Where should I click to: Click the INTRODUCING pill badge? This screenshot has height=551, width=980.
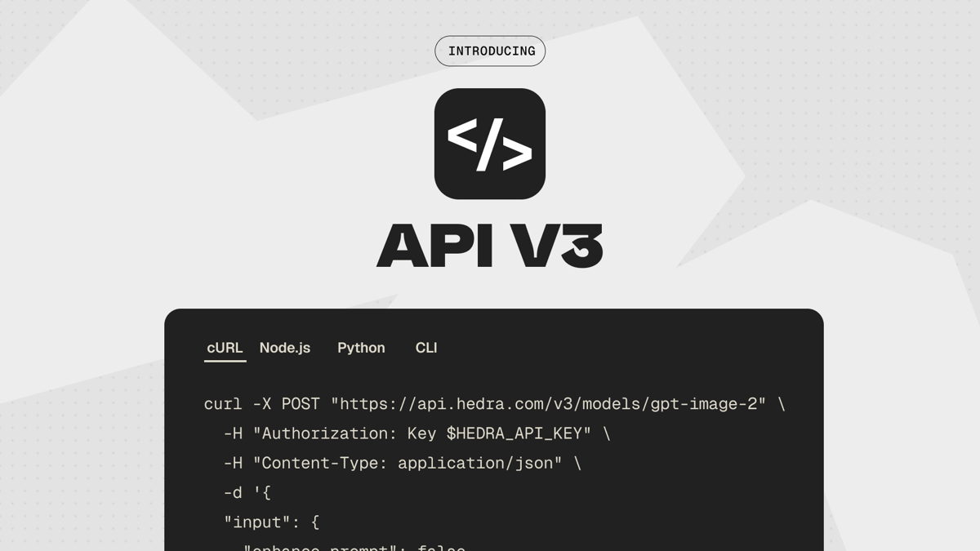coord(490,51)
